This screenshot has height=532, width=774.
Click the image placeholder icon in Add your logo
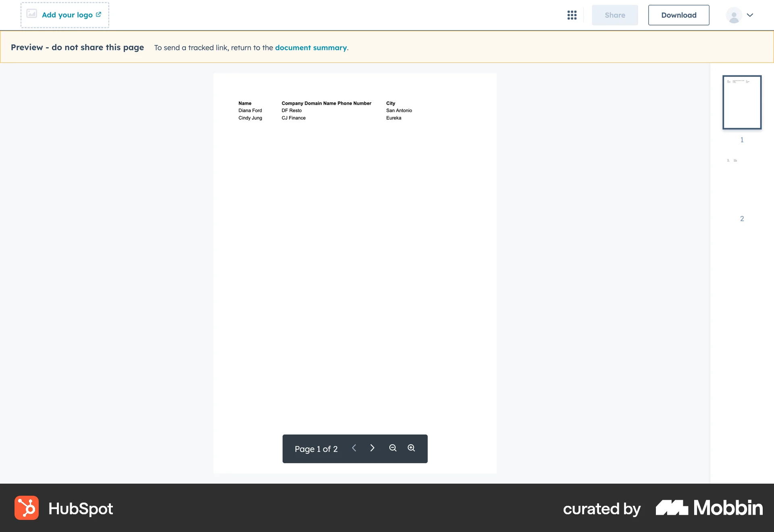(31, 13)
